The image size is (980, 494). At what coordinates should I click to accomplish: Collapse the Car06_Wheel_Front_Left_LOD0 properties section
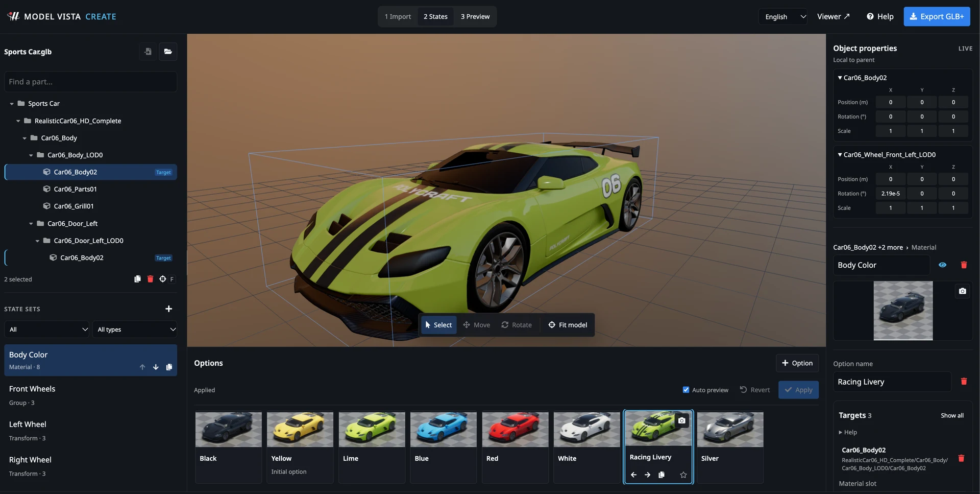[x=840, y=154]
